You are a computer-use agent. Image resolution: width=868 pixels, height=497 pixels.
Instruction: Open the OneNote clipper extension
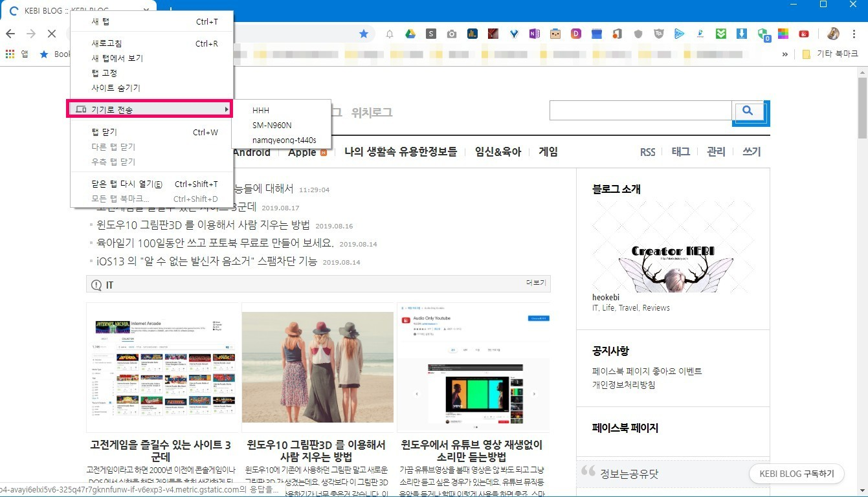coord(534,34)
